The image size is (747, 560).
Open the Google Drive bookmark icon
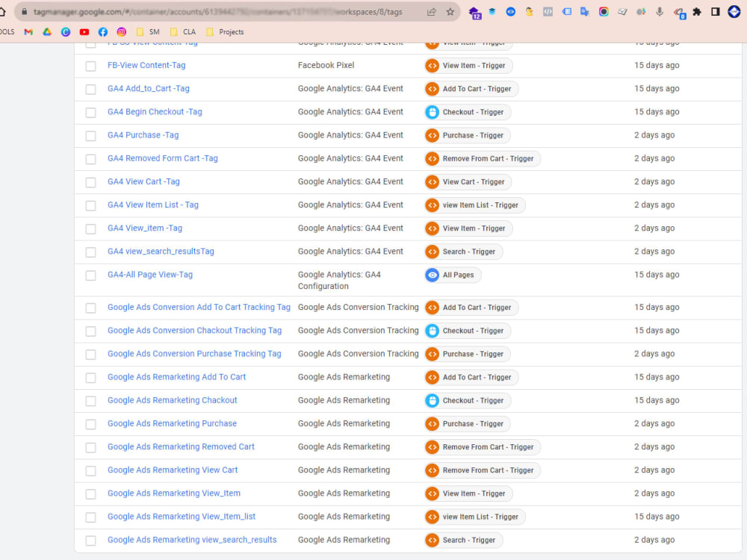click(46, 32)
